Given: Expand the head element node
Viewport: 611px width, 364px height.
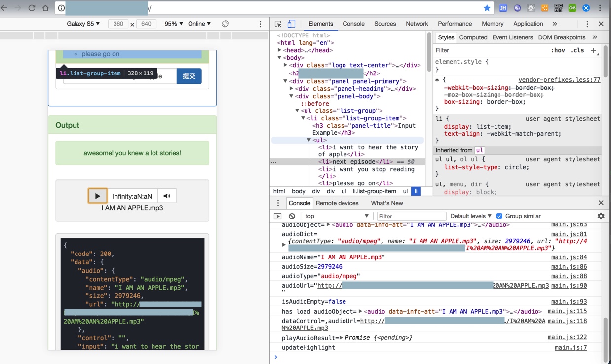Looking at the screenshot, I should (280, 50).
